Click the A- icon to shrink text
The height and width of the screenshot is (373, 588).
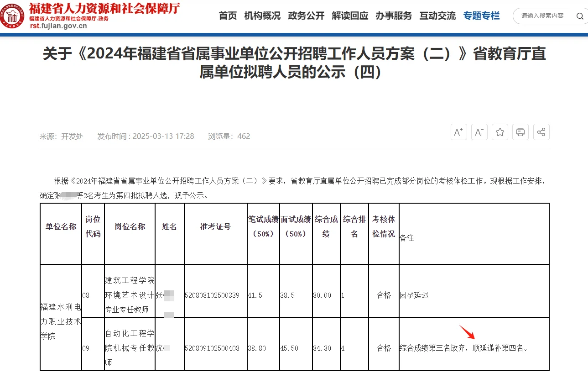point(479,132)
